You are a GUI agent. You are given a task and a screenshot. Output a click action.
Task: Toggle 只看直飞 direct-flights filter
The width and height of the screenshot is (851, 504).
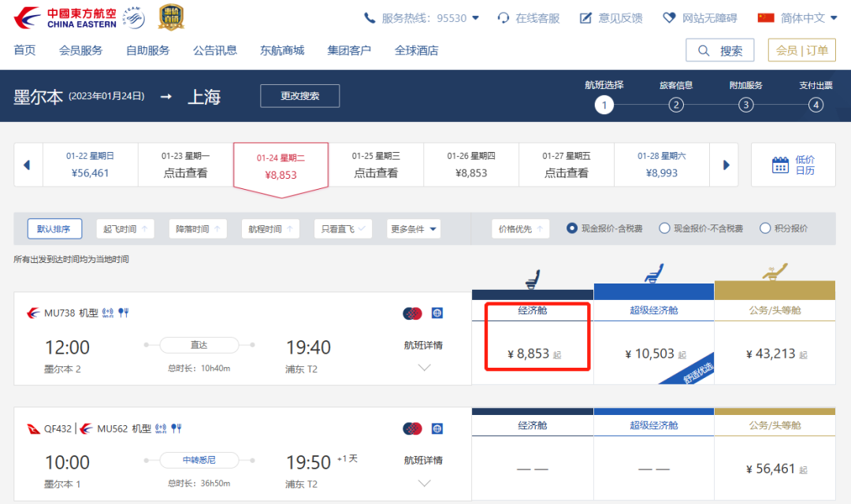(343, 229)
